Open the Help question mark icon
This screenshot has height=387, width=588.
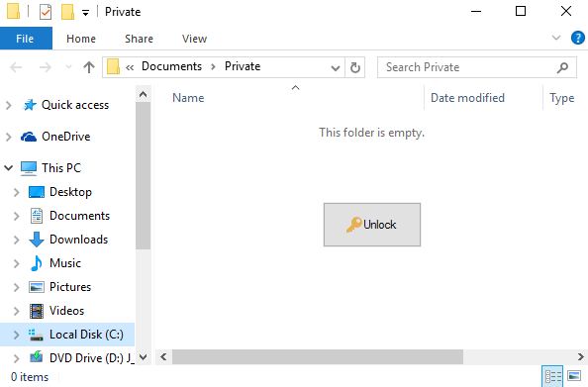(577, 38)
